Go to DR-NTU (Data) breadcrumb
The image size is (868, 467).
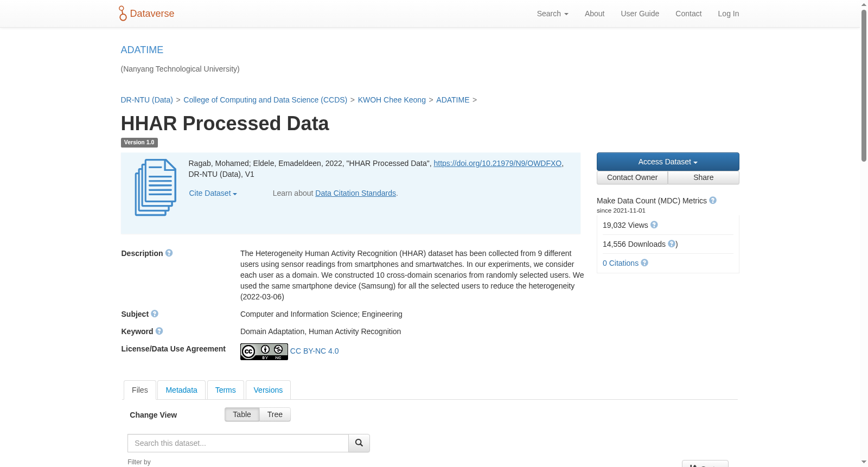point(147,100)
